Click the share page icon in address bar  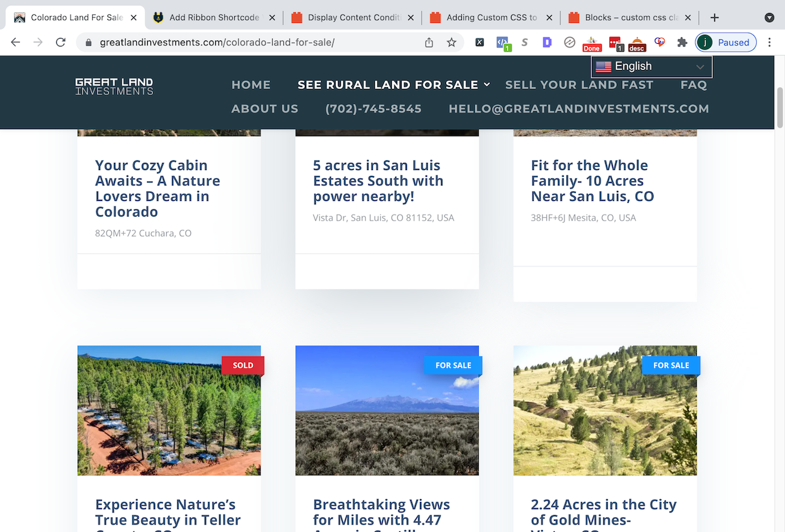429,43
